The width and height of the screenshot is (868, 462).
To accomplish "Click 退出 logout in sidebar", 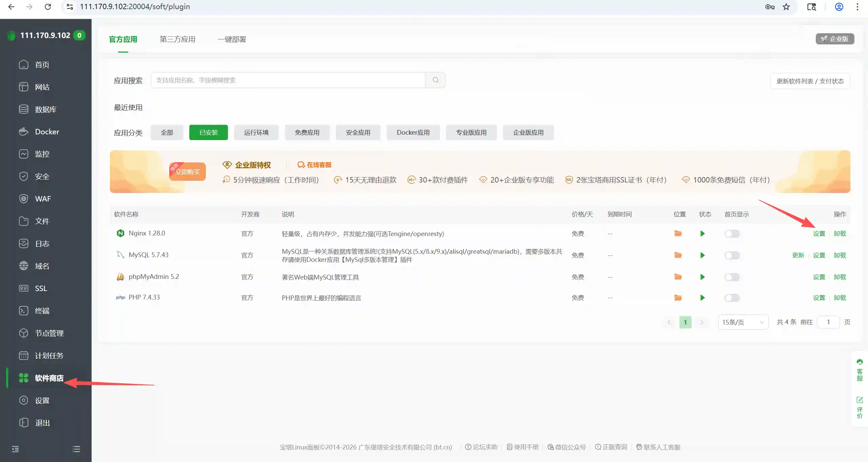I will point(42,423).
